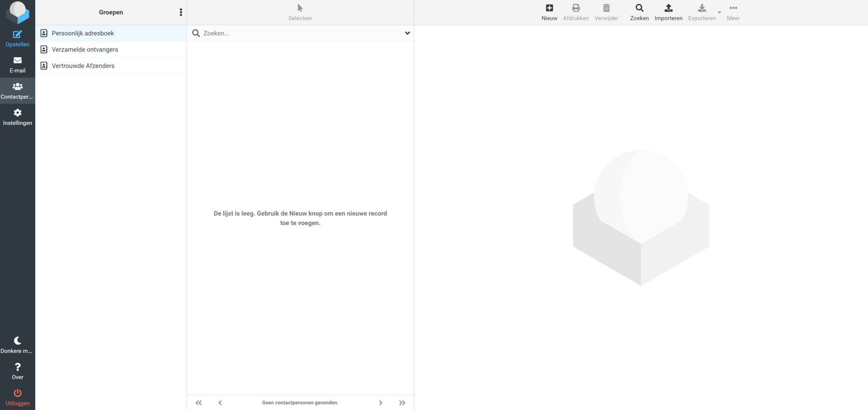Go to the E-mail section

coord(18,65)
